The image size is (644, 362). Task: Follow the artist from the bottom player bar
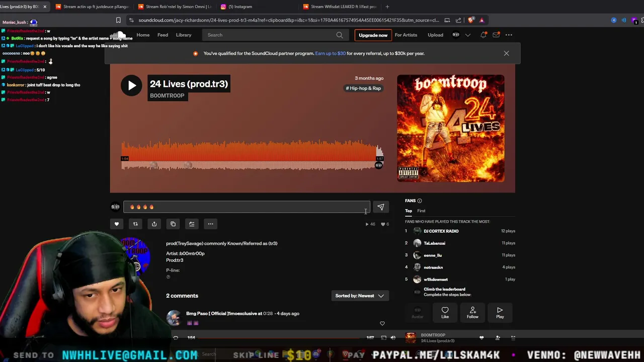coord(498,338)
